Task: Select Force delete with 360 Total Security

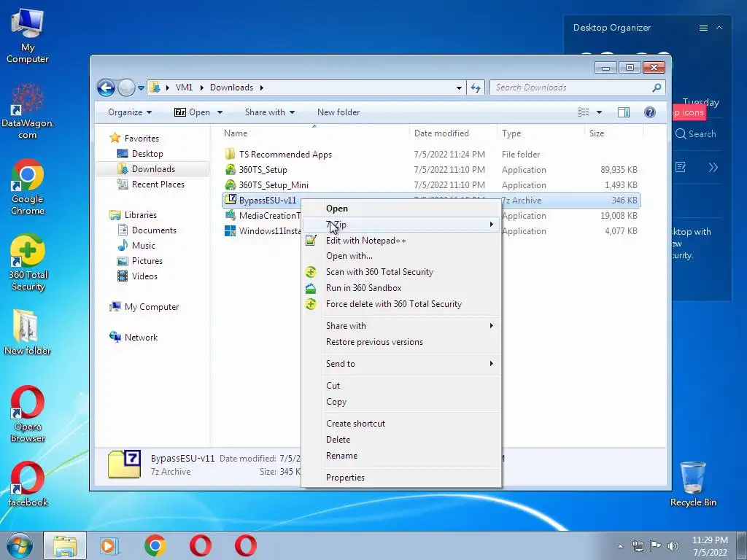Action: click(401, 304)
